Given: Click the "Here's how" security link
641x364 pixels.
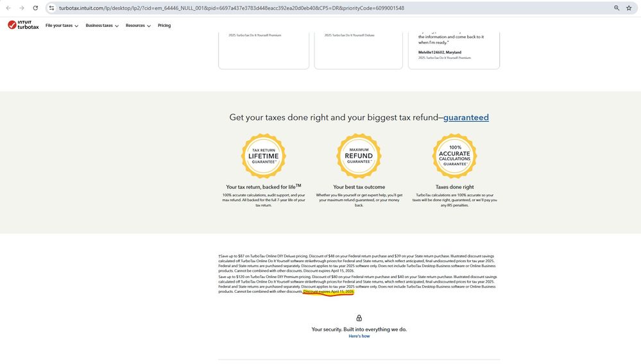Looking at the screenshot, I should pos(359,336).
